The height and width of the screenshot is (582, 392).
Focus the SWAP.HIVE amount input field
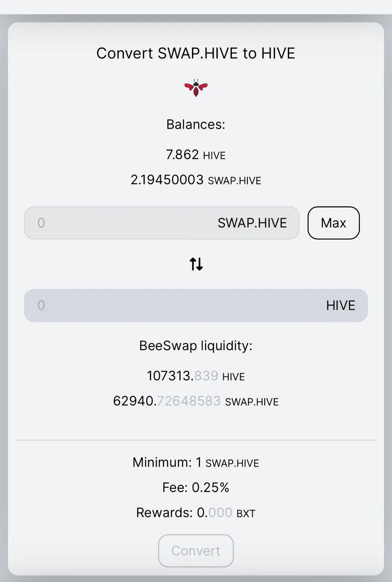pyautogui.click(x=161, y=223)
